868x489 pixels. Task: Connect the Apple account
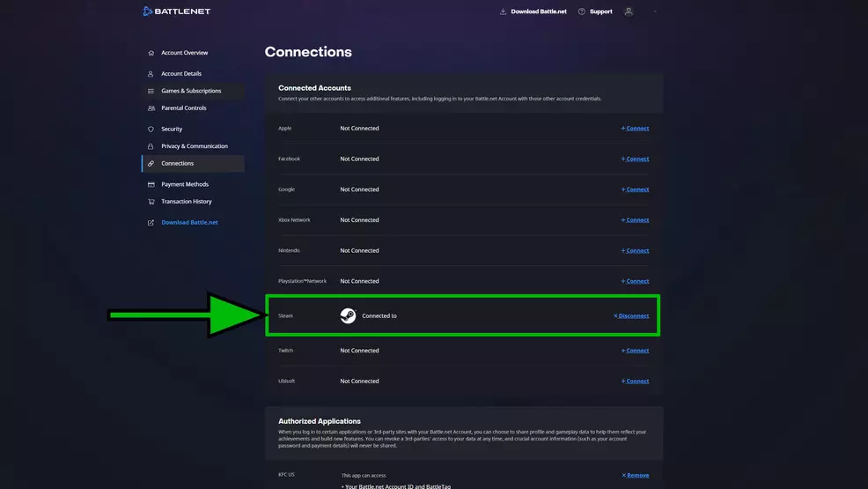(635, 129)
